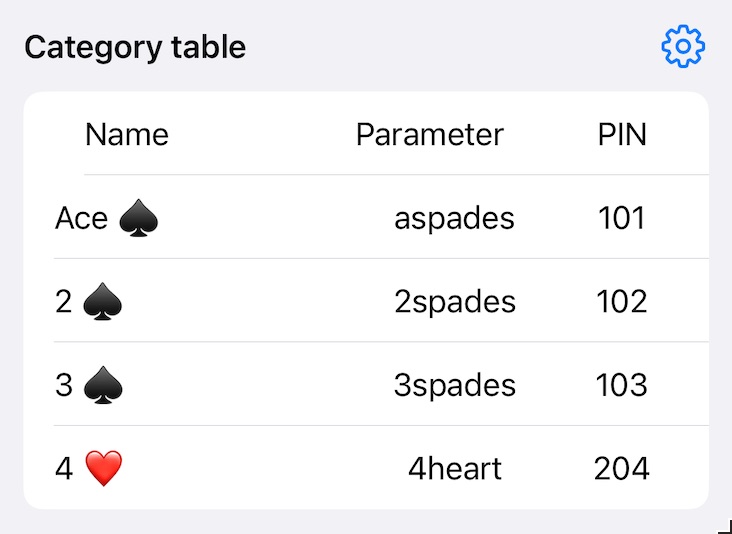The width and height of the screenshot is (732, 534).
Task: Select PIN 101 in the table
Action: pos(621,218)
